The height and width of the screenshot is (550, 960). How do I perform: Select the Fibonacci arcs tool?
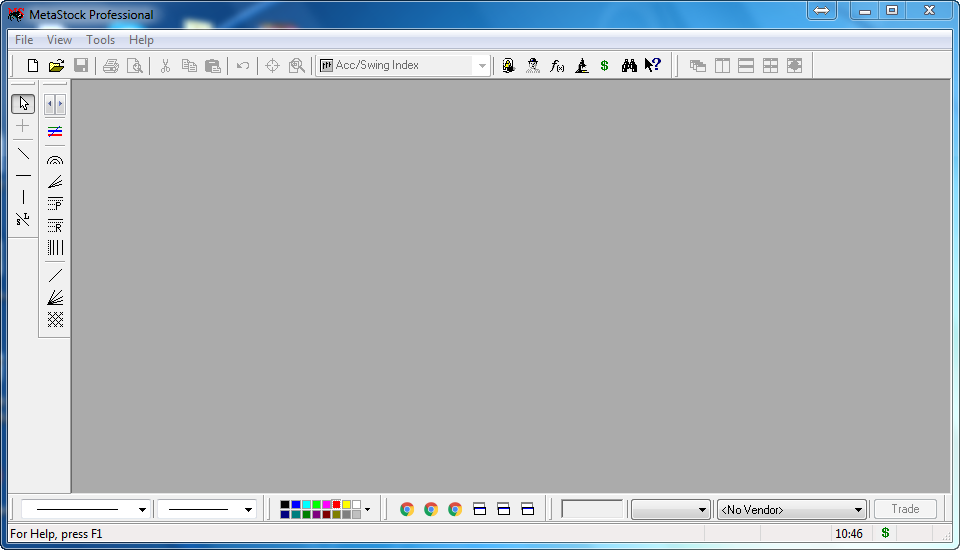tap(55, 160)
